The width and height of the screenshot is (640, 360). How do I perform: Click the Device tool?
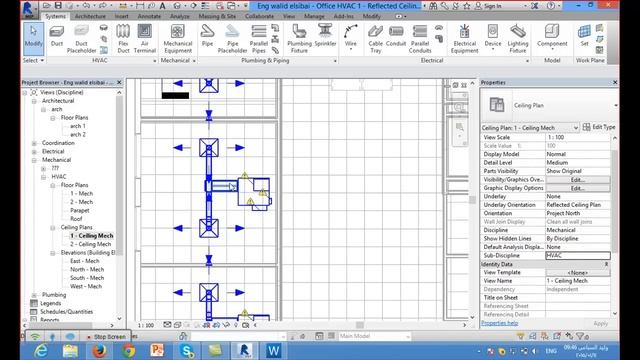pos(493,37)
